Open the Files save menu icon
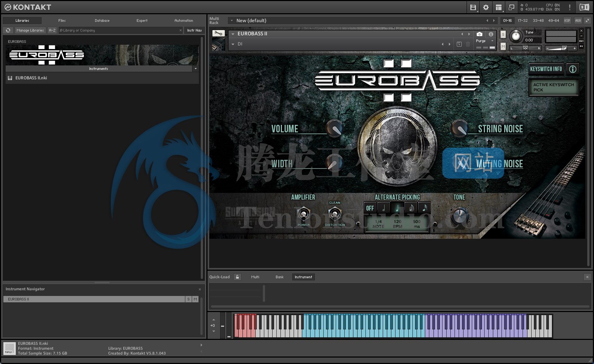This screenshot has width=594, height=364. [473, 7]
